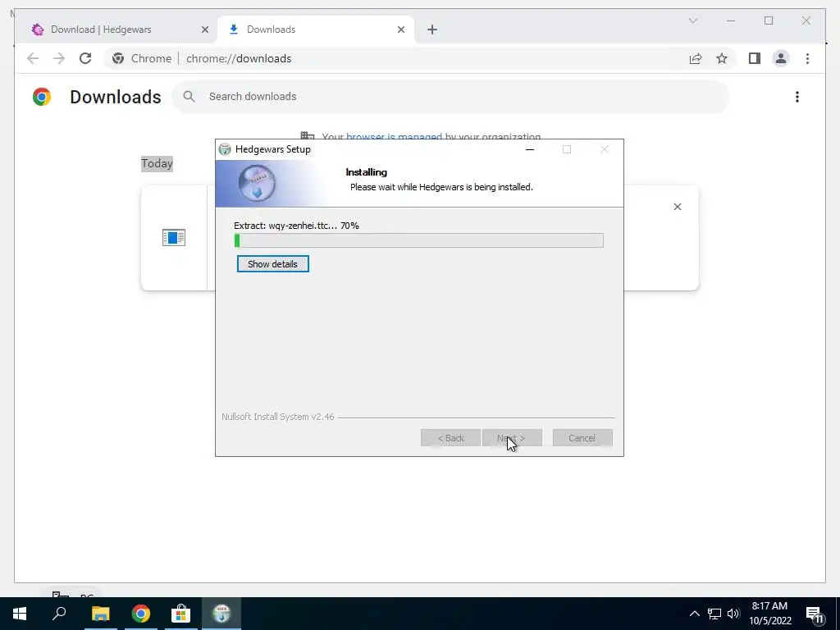Open the volume tray icon
The width and height of the screenshot is (840, 630).
733,614
